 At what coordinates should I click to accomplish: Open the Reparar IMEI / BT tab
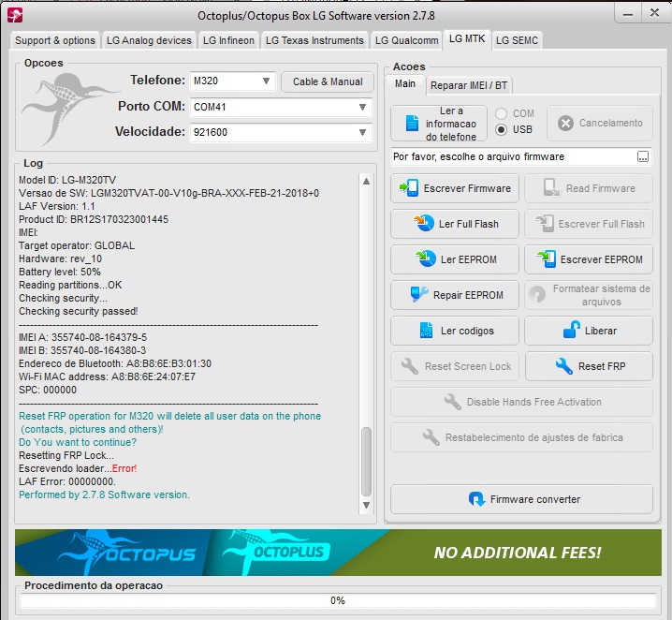pos(469,85)
